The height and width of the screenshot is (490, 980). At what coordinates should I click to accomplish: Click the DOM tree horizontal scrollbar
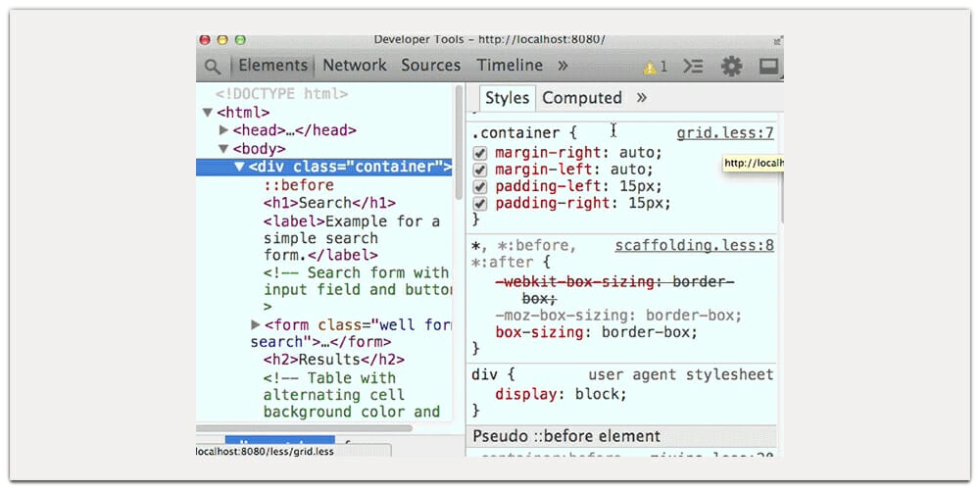pyautogui.click(x=305, y=429)
